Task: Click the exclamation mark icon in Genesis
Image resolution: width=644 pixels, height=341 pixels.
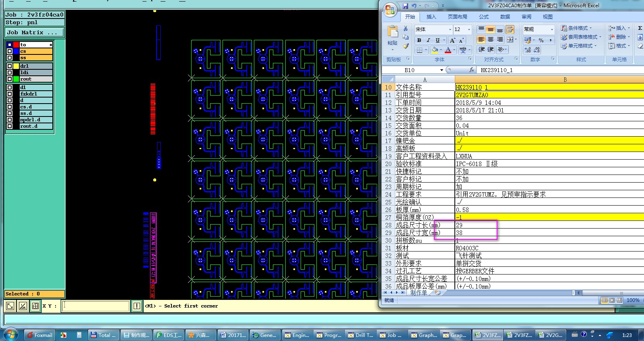Action: (137, 306)
